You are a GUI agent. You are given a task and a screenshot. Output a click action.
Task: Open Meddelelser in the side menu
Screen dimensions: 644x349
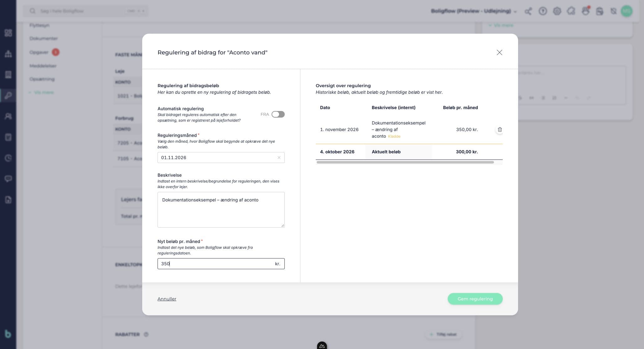click(43, 66)
